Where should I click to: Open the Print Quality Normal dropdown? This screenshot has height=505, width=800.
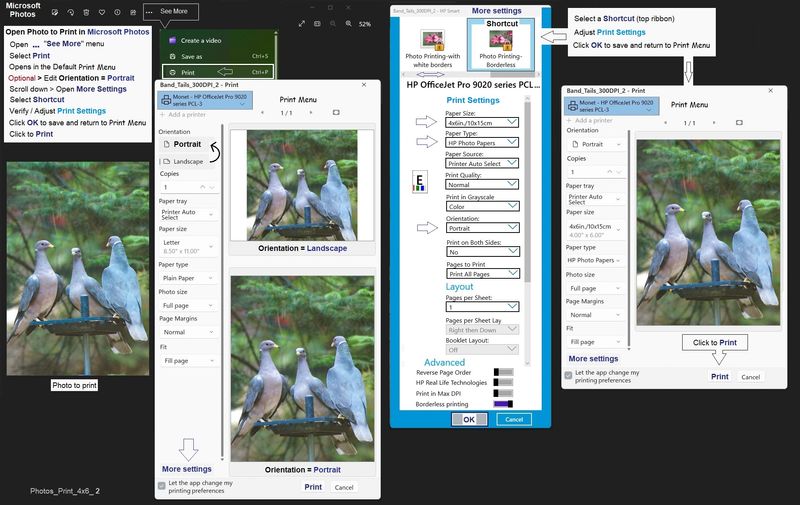click(x=482, y=184)
